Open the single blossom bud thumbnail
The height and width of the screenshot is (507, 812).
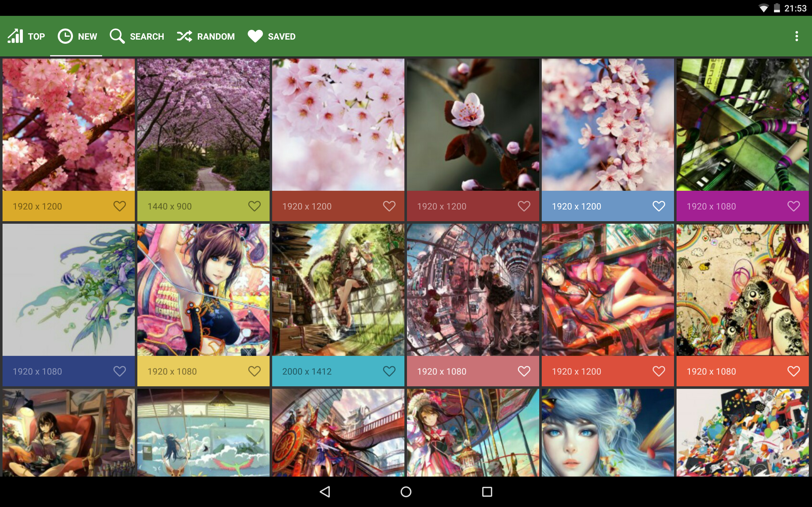473,125
